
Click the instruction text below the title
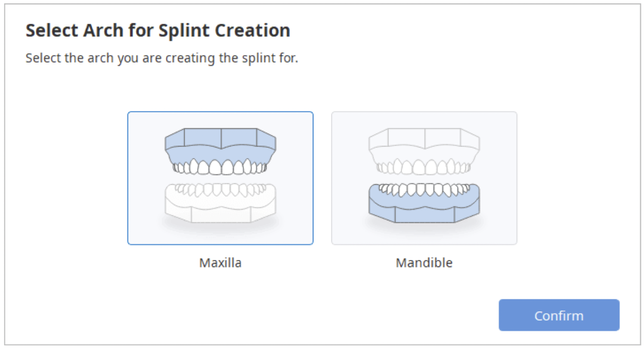162,58
